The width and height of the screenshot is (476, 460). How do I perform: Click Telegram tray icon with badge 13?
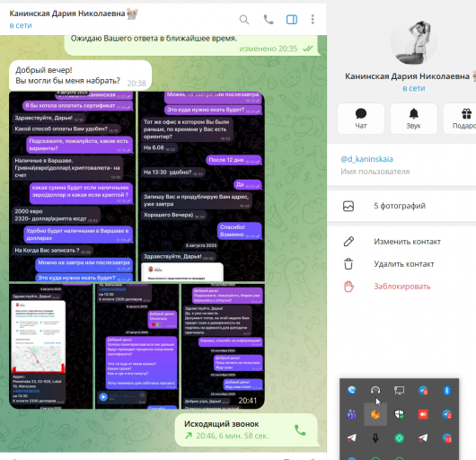tap(447, 438)
